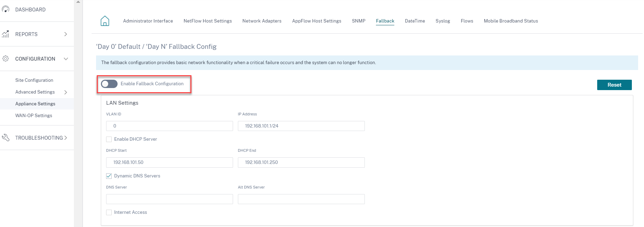The width and height of the screenshot is (644, 227).
Task: Go to Dashboard in sidebar
Action: coord(31,9)
